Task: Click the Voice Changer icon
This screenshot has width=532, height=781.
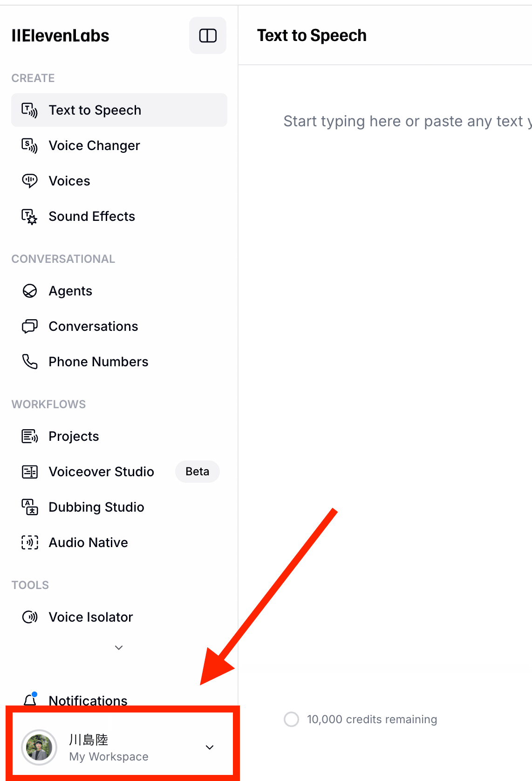Action: (x=30, y=146)
